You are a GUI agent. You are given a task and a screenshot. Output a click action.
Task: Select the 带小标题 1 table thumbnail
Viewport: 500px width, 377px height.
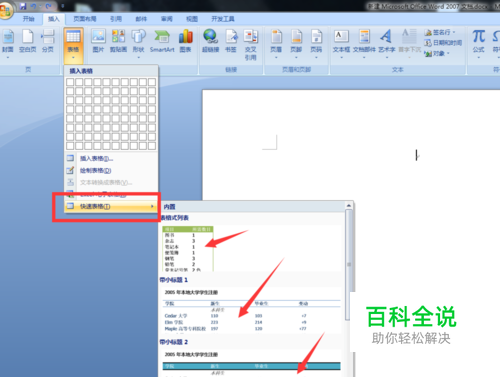click(252, 310)
